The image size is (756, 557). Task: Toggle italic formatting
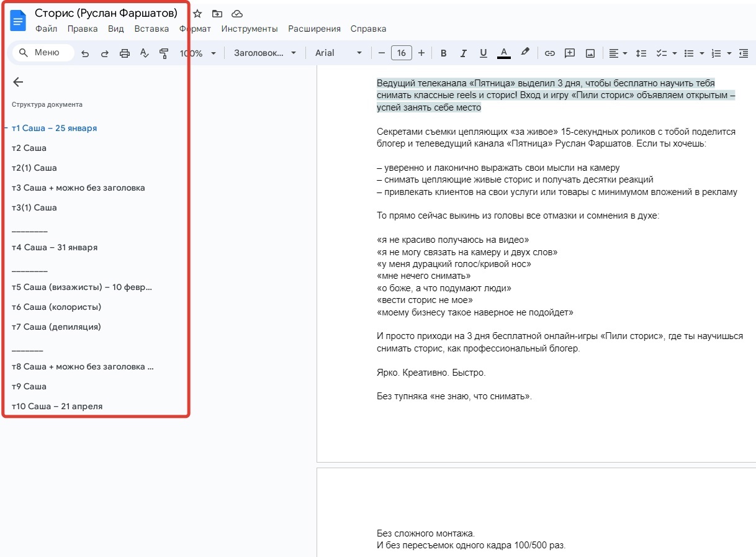pos(463,53)
